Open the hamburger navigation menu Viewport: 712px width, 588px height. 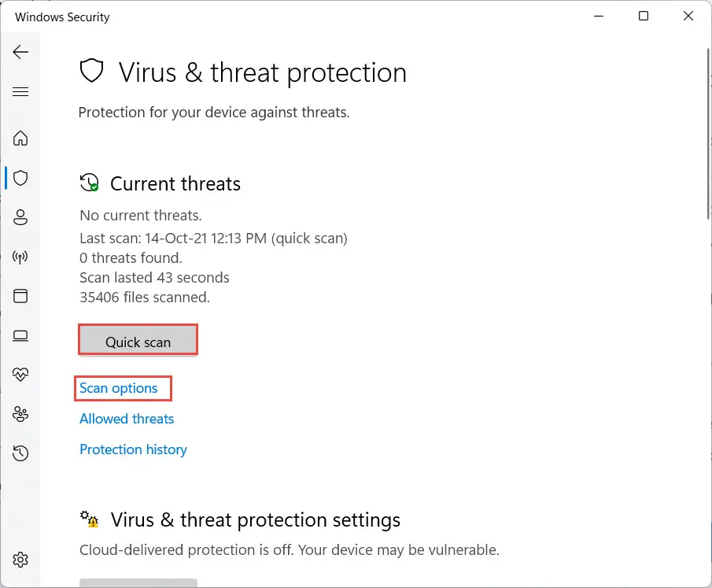20,92
